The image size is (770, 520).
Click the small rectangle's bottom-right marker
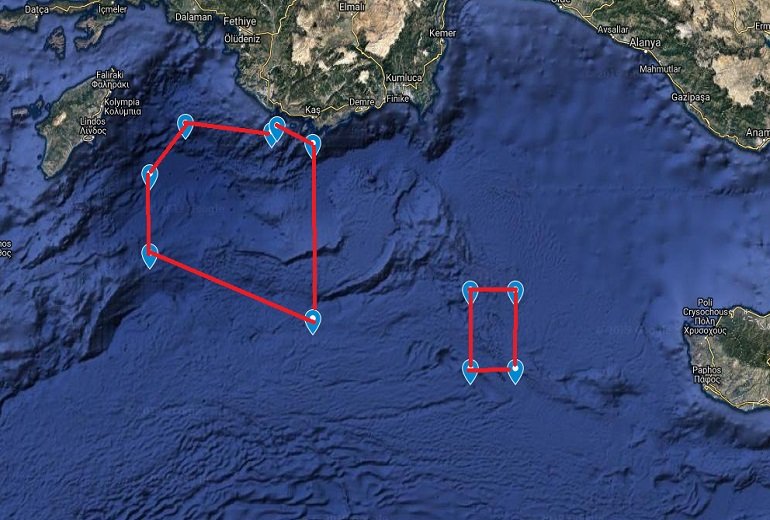click(515, 371)
